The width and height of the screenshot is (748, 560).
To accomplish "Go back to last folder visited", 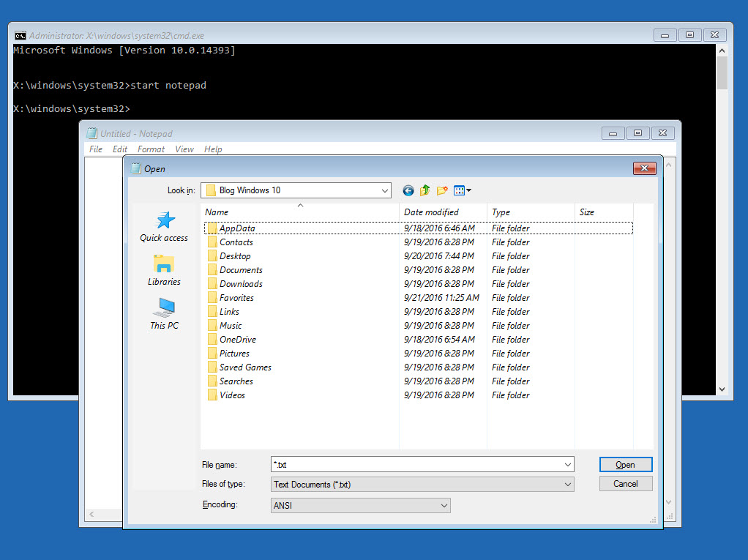I will click(408, 191).
